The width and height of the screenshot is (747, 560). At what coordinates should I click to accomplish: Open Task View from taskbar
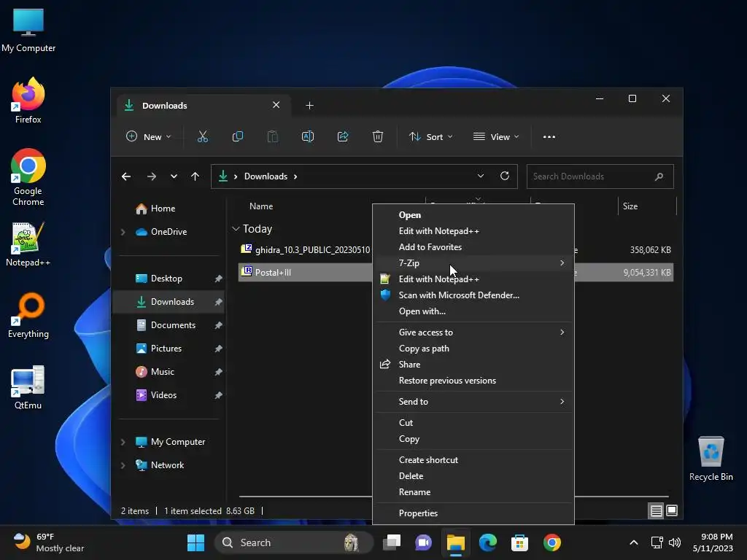coord(392,542)
